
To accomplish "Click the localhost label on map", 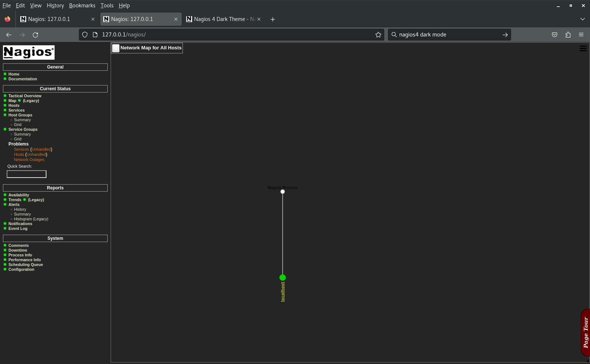I will pos(282,292).
